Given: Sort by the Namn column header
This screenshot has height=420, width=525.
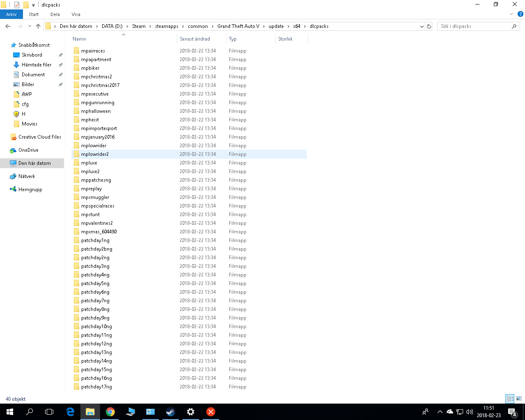Looking at the screenshot, I should [x=123, y=39].
